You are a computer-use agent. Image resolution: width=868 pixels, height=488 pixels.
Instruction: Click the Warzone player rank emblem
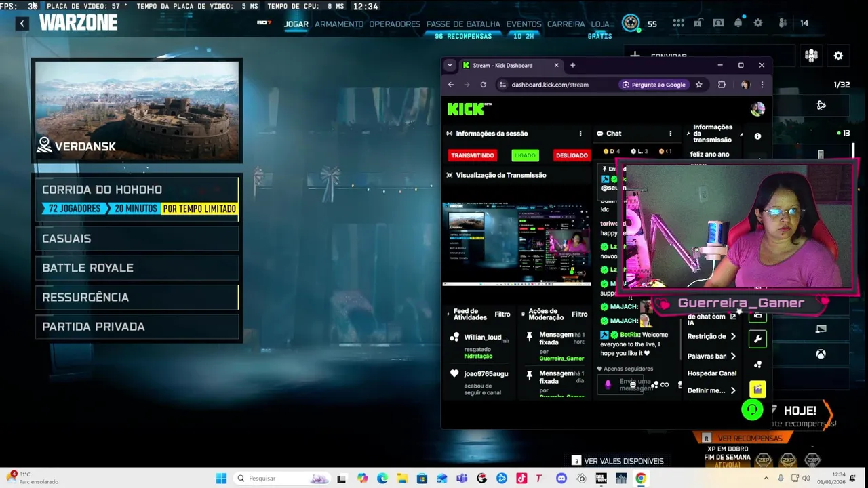[631, 23]
